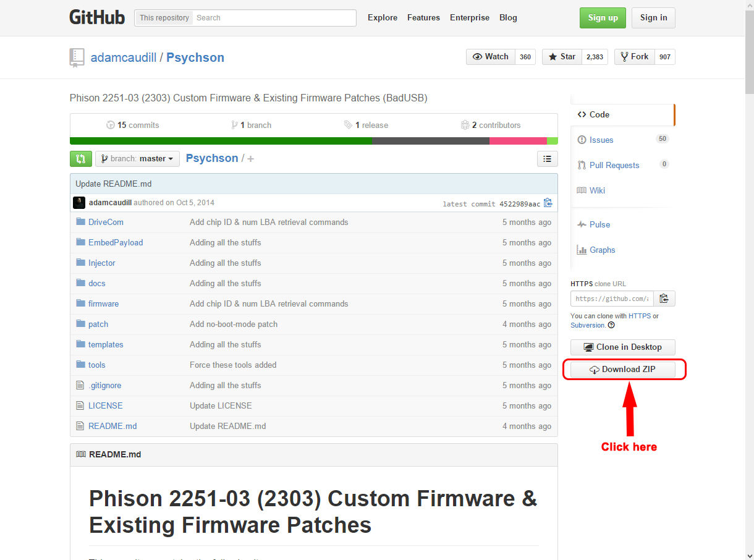Open the This repository search scope selector
This screenshot has height=560, width=754.
click(164, 18)
